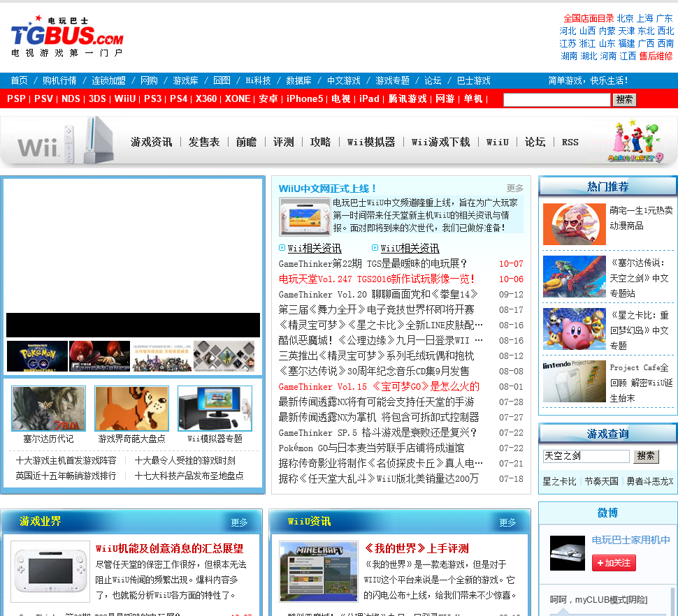Open the RSS link in Wii menu
The width and height of the screenshot is (678, 616).
click(x=570, y=142)
